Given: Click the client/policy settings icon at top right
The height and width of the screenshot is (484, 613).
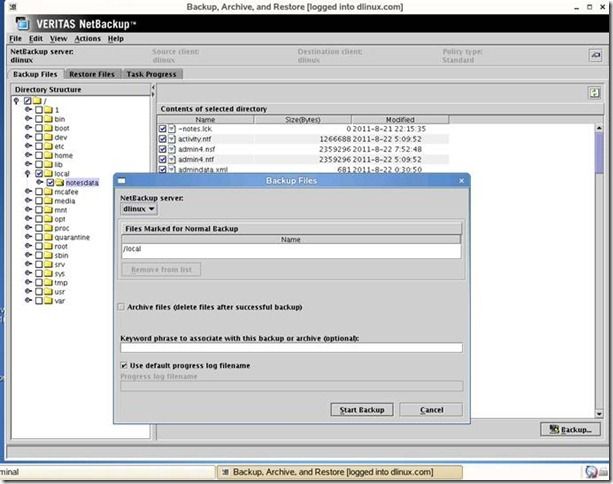Looking at the screenshot, I should pos(595,55).
